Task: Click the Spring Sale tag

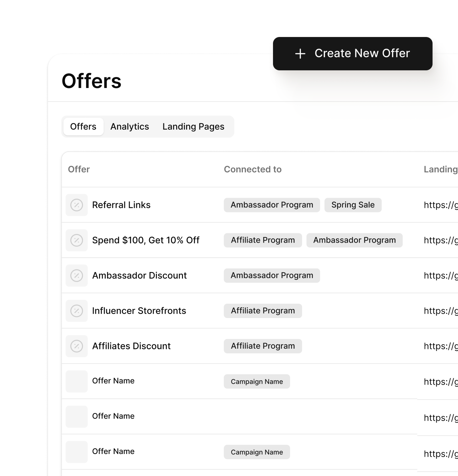Action: coord(353,205)
